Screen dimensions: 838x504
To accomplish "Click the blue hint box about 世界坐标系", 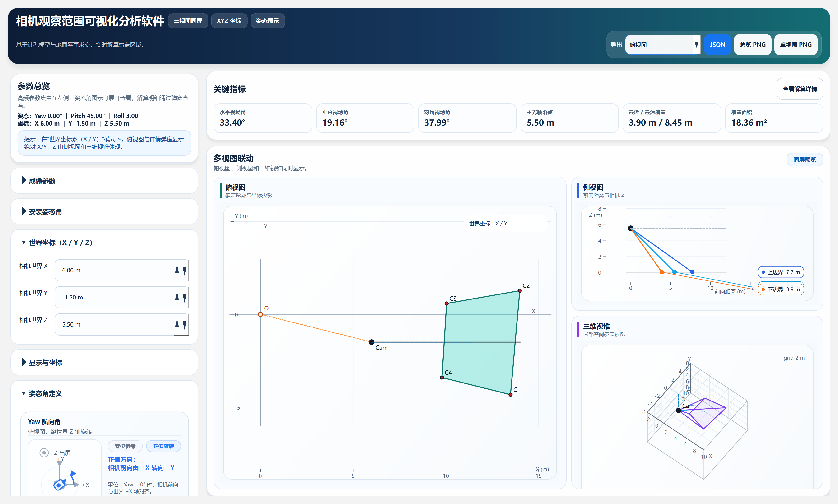I will point(104,143).
